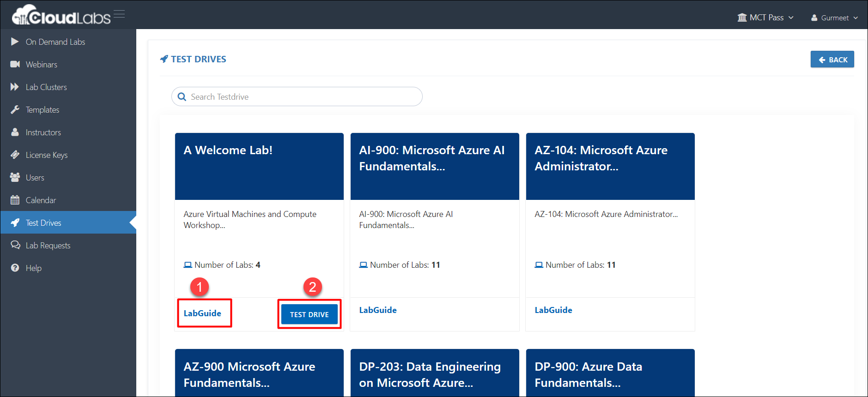Click the Instructors person icon

[15, 132]
